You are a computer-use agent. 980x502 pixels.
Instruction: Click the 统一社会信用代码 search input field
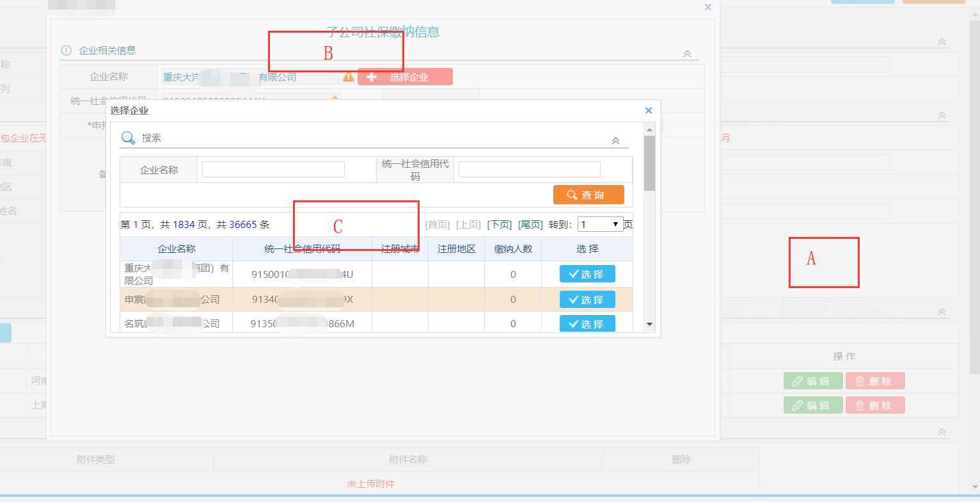click(529, 169)
